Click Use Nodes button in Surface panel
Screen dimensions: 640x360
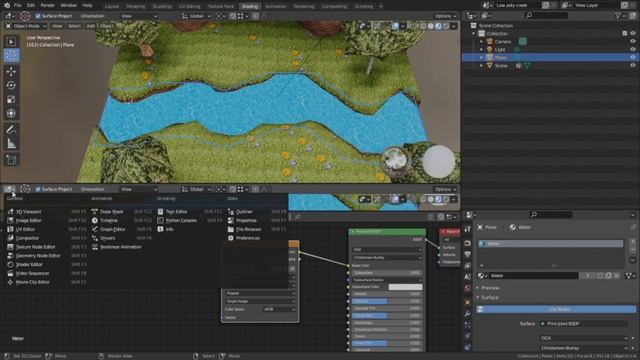[556, 309]
